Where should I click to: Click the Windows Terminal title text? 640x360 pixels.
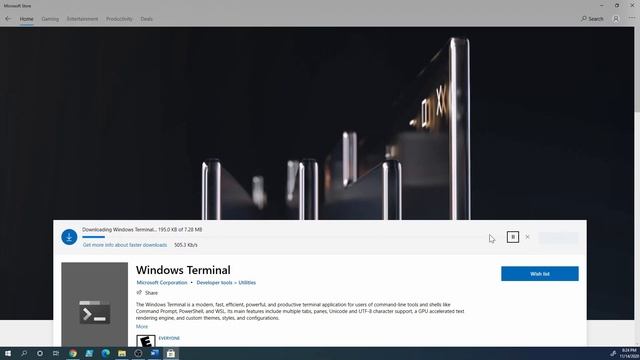click(x=183, y=270)
